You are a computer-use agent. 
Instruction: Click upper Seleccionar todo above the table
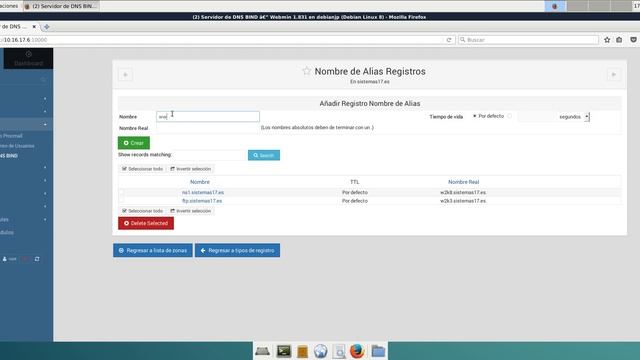pos(142,169)
